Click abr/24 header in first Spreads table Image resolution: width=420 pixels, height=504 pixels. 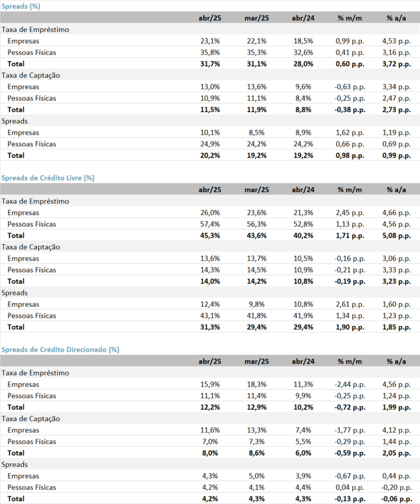click(x=303, y=18)
